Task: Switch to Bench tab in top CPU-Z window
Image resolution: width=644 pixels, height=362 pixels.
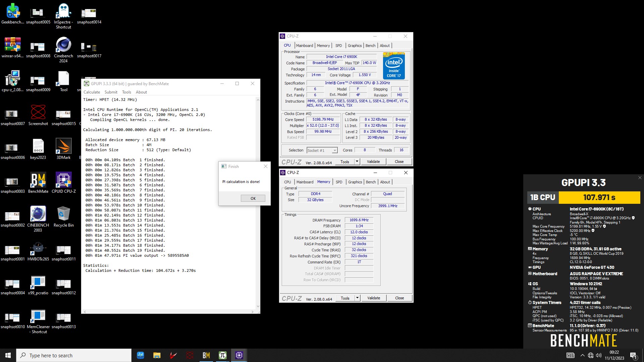Action: (371, 46)
